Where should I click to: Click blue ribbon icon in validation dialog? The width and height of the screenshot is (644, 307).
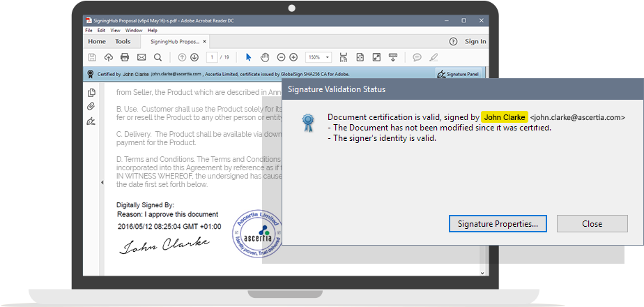[x=307, y=123]
